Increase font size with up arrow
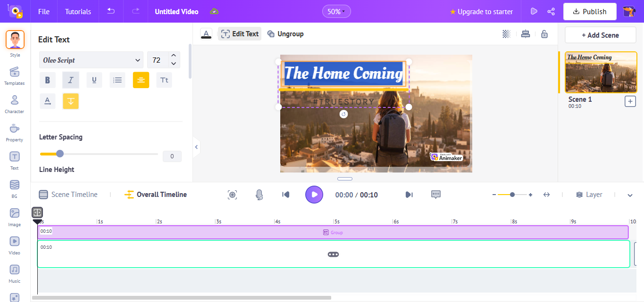Image resolution: width=644 pixels, height=302 pixels. click(174, 56)
